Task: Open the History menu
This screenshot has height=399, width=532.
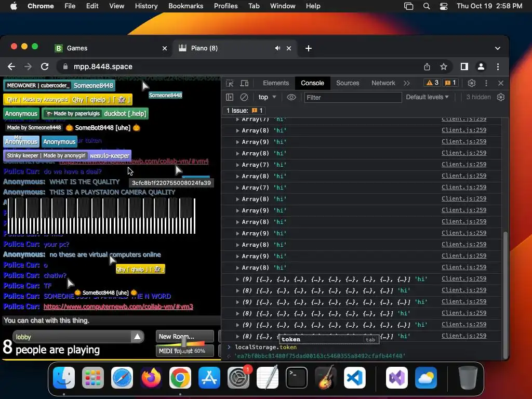Action: (x=146, y=6)
